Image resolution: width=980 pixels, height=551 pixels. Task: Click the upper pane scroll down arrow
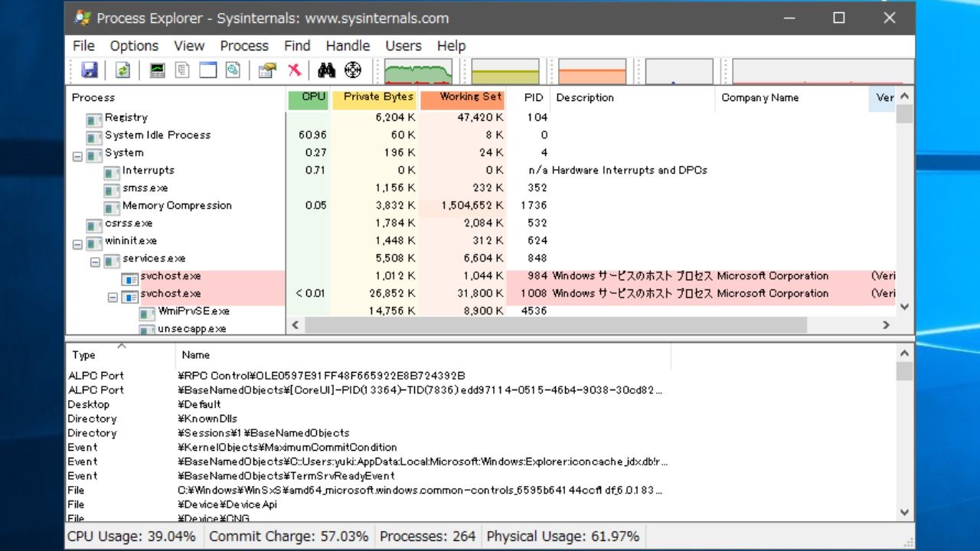[905, 306]
